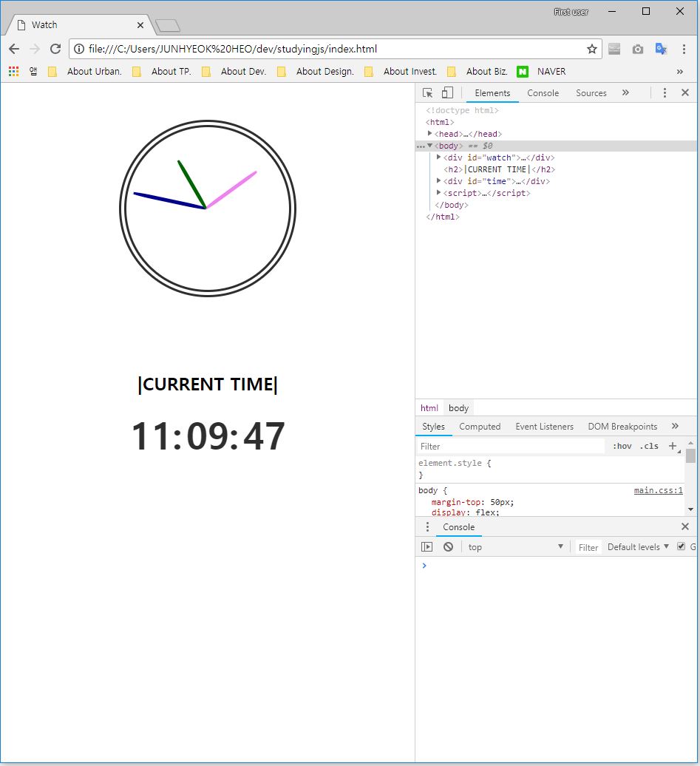Select the h2 CURRENT TIME node in the DOM tree
The image size is (700, 766).
point(499,169)
